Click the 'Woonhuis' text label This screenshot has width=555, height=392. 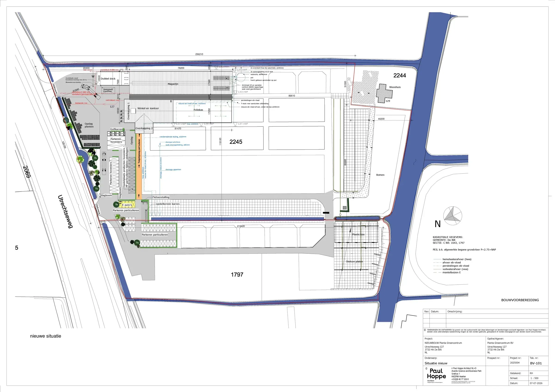(395, 87)
